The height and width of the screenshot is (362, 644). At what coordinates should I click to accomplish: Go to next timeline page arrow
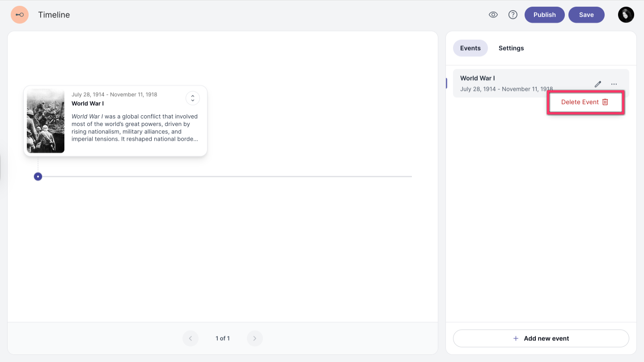(x=255, y=338)
